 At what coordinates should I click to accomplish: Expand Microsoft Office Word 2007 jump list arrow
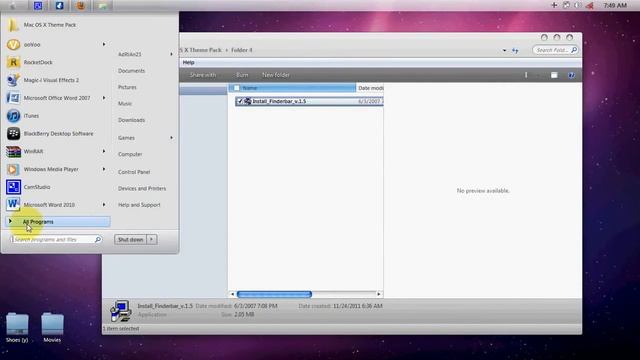coord(104,98)
